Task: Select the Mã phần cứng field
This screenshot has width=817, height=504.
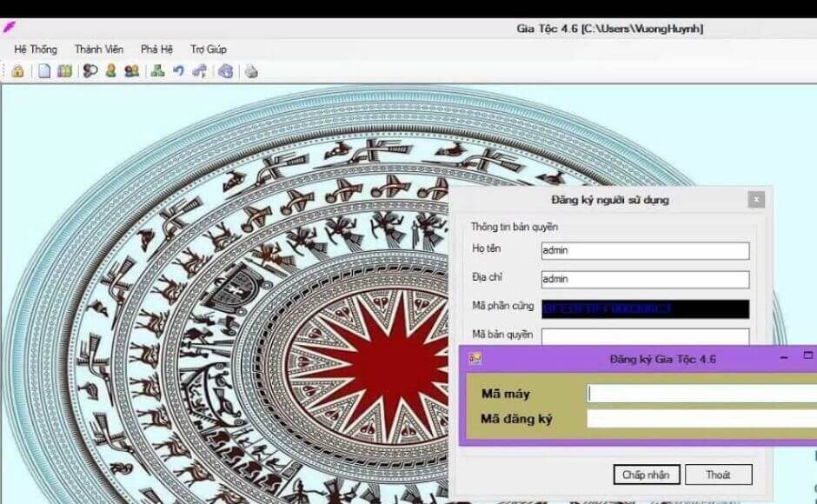Action: click(645, 309)
